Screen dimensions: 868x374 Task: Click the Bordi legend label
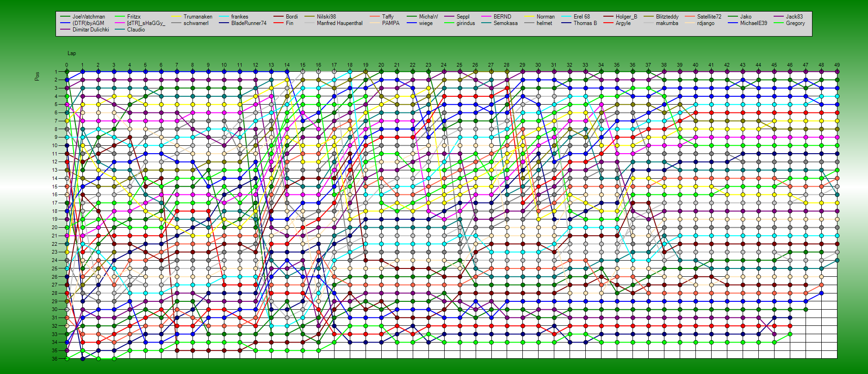tap(292, 17)
